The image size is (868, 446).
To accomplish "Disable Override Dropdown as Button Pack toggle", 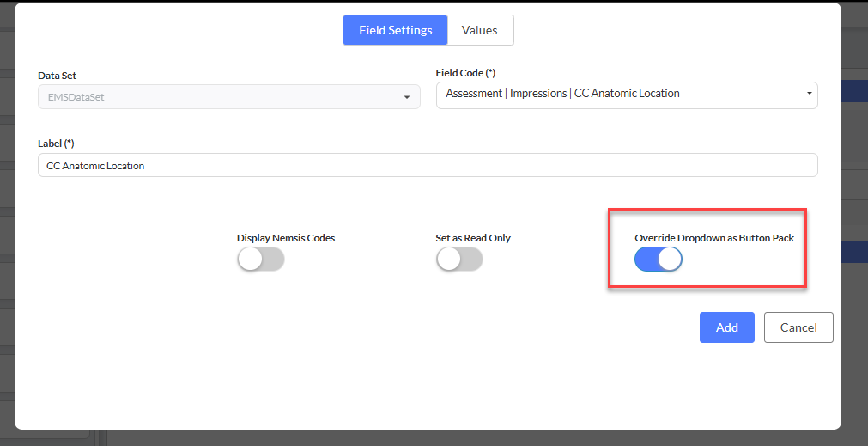I will pyautogui.click(x=659, y=259).
